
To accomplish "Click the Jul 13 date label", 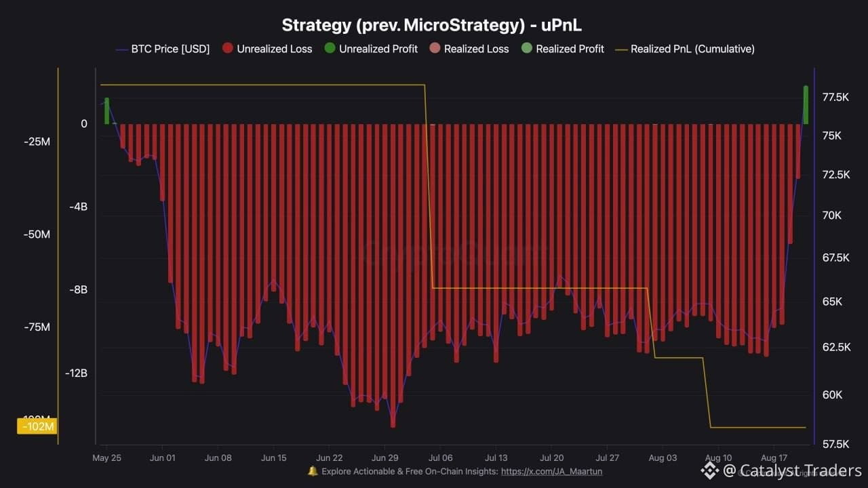I will [496, 458].
